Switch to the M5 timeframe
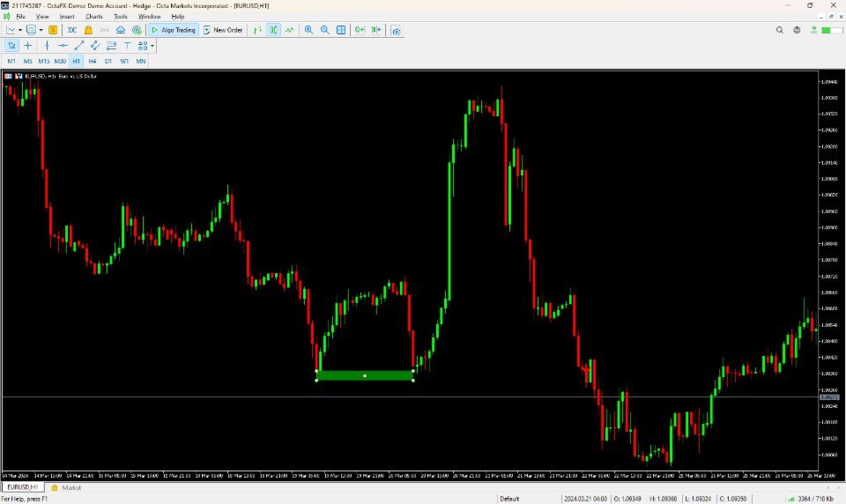 [27, 62]
